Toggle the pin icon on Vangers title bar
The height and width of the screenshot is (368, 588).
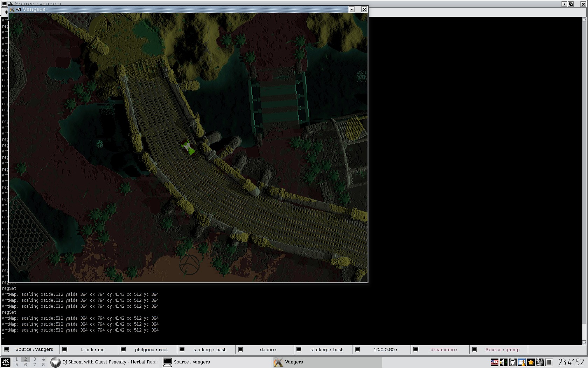click(18, 9)
